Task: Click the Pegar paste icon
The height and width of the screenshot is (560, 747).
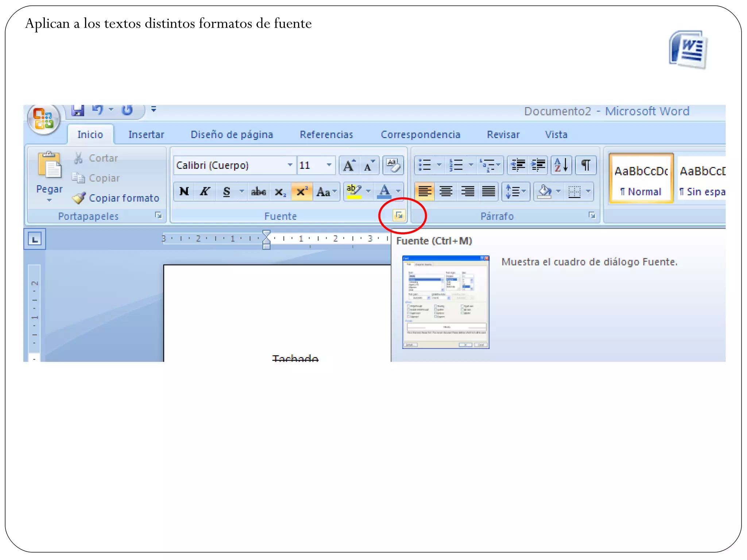Action: tap(50, 165)
